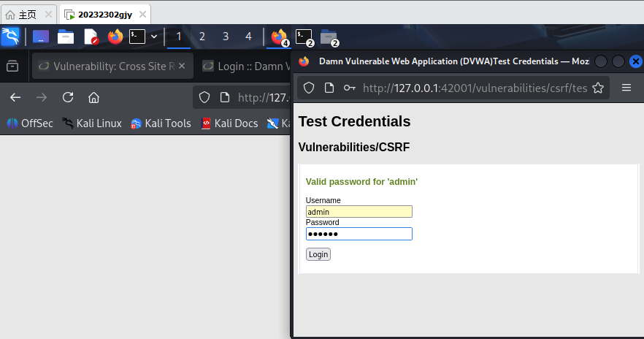Viewport: 644px width, 339px height.
Task: Open the Kali Docs bookmark
Action: point(229,123)
